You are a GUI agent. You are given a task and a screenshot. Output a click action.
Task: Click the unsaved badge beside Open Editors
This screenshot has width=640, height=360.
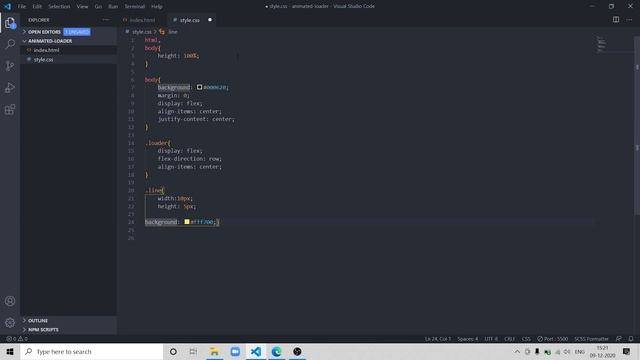point(77,32)
